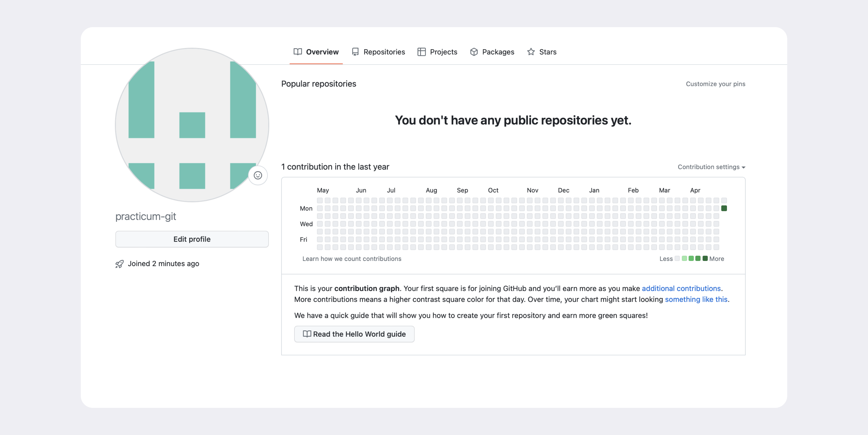Expand the Contribution settings dropdown

(711, 167)
